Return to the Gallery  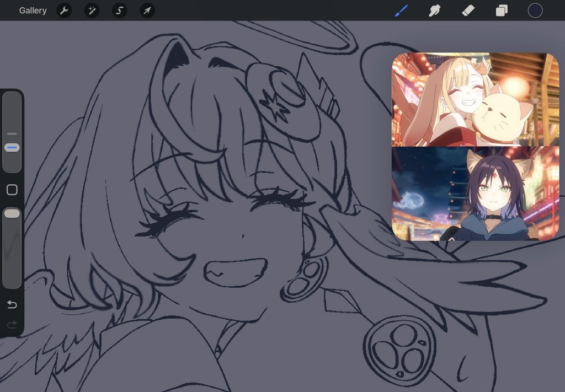[33, 10]
